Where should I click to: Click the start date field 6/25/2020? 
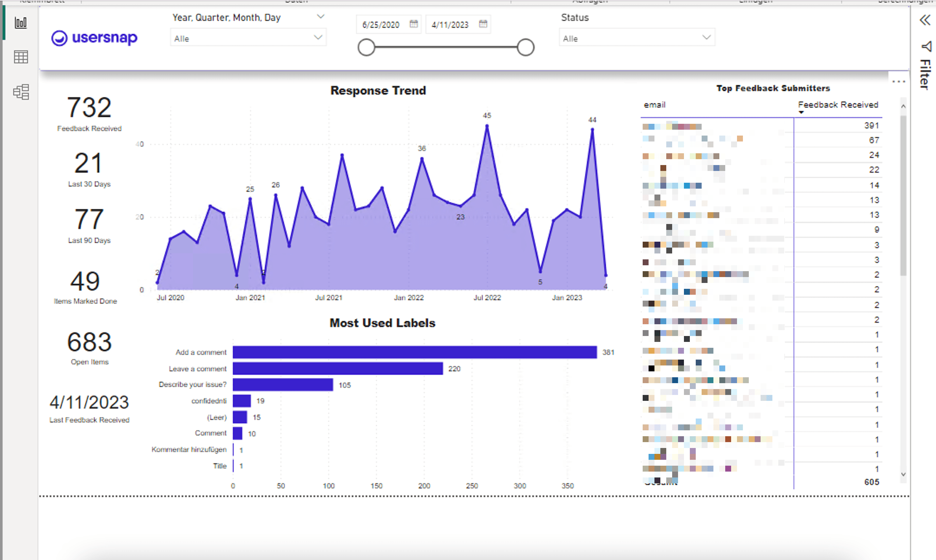381,25
